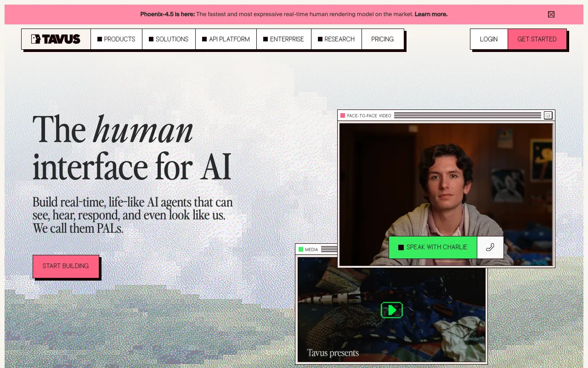Click the Get Started button

(537, 39)
